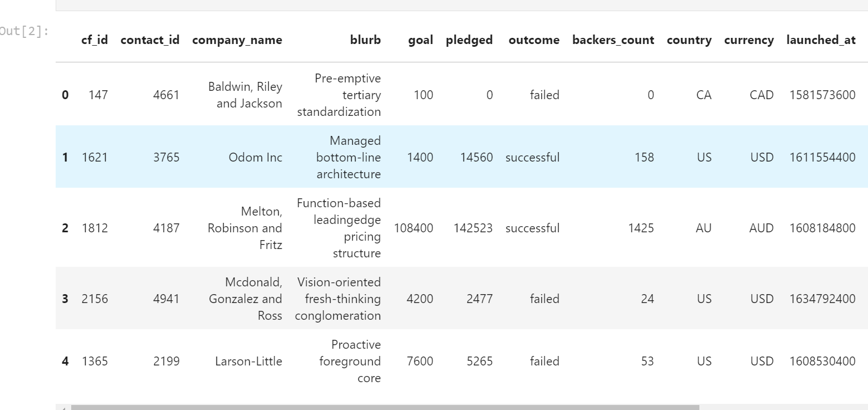Click the country column header
This screenshot has height=410, width=868.
tap(689, 40)
